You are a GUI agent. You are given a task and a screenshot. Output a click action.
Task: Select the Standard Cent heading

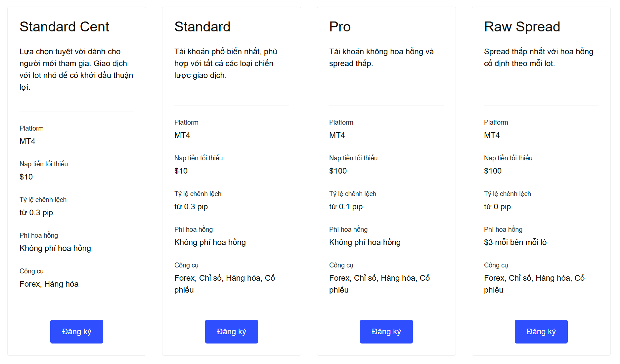(x=64, y=27)
